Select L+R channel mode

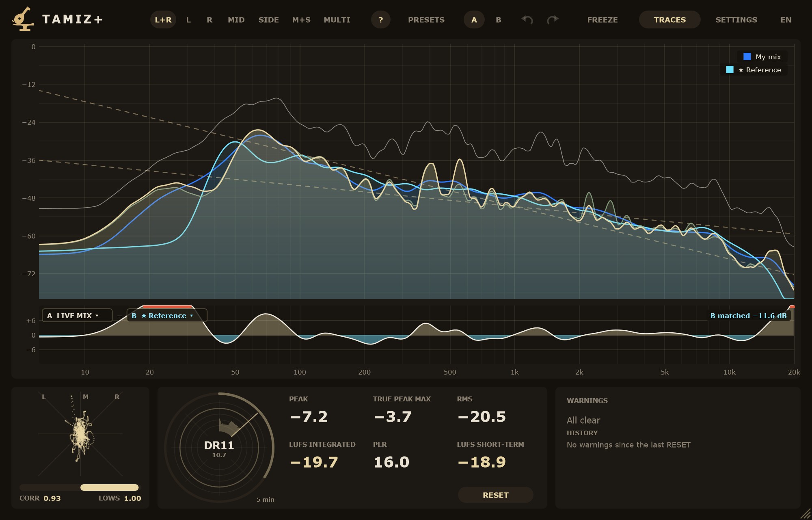[x=163, y=19]
